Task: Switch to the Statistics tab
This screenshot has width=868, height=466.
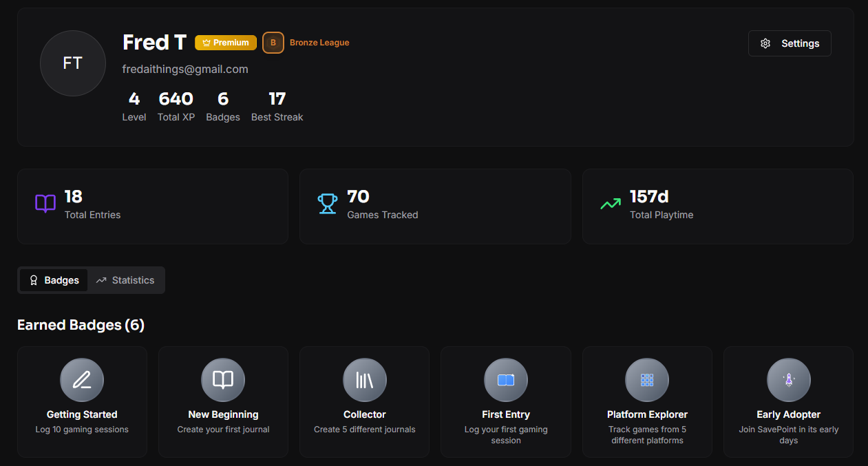Action: 126,280
